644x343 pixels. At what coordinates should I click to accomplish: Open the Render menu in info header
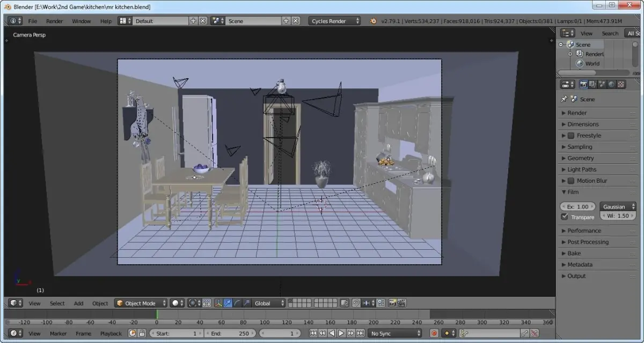55,21
